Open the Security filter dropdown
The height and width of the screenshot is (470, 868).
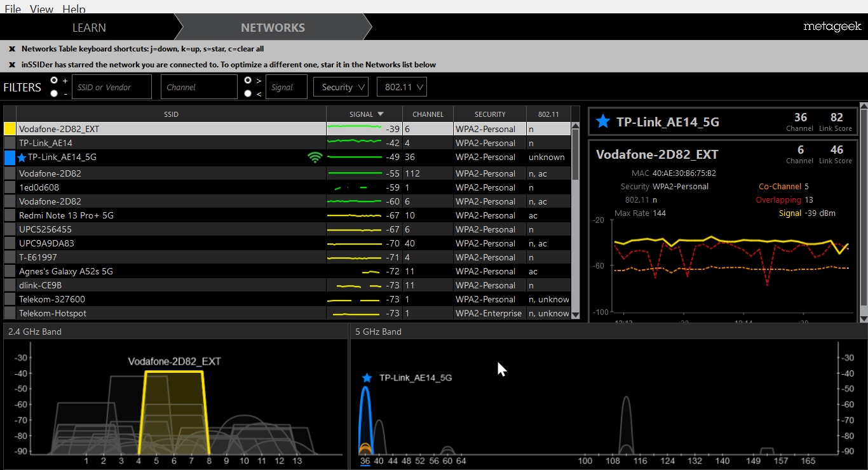pyautogui.click(x=341, y=87)
